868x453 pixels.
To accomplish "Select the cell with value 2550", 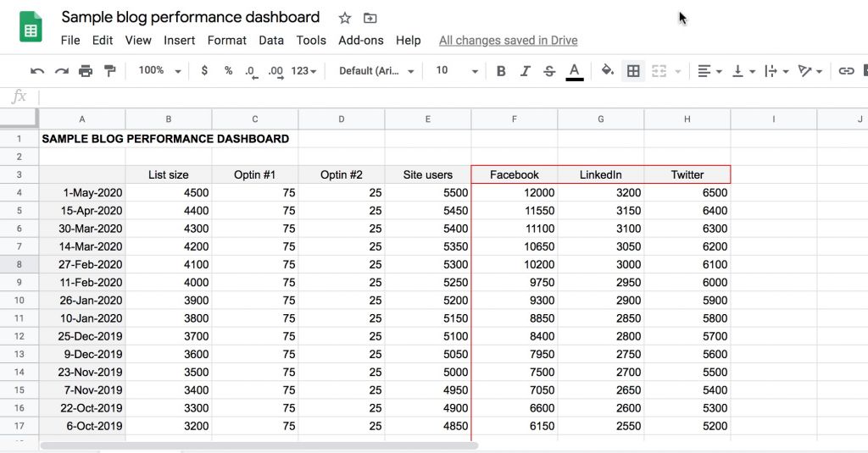I will [x=601, y=426].
